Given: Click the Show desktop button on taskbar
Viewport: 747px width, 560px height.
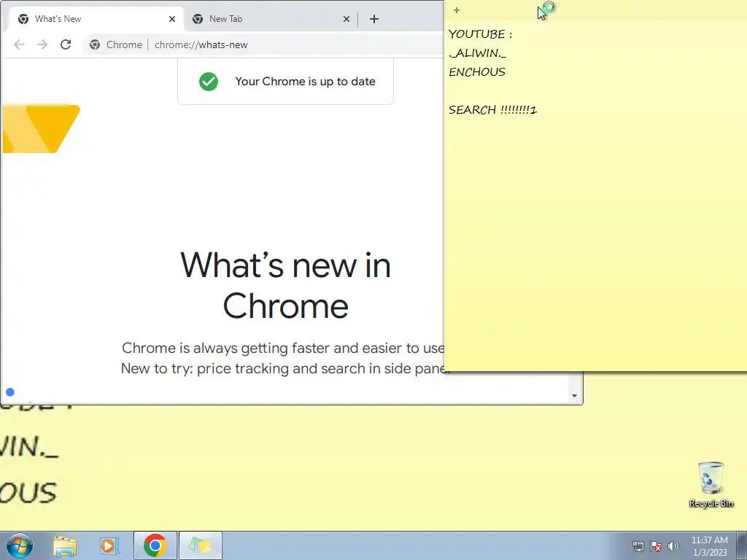Looking at the screenshot, I should 742,545.
